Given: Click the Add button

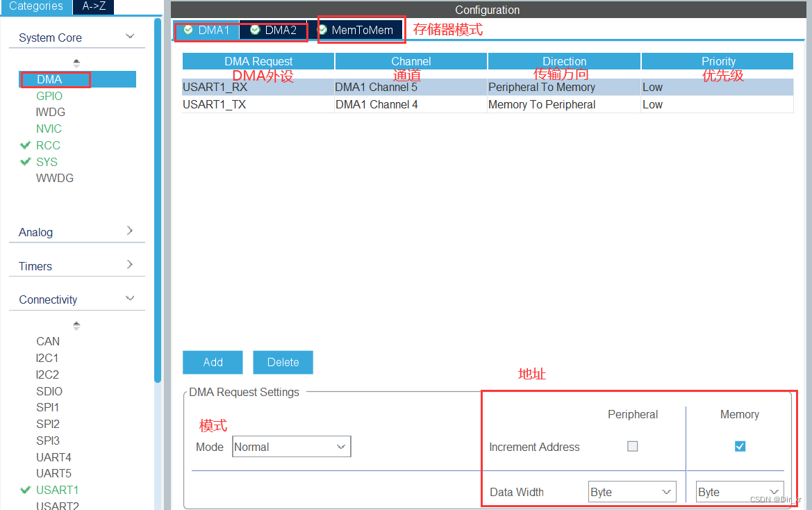Looking at the screenshot, I should coord(212,362).
